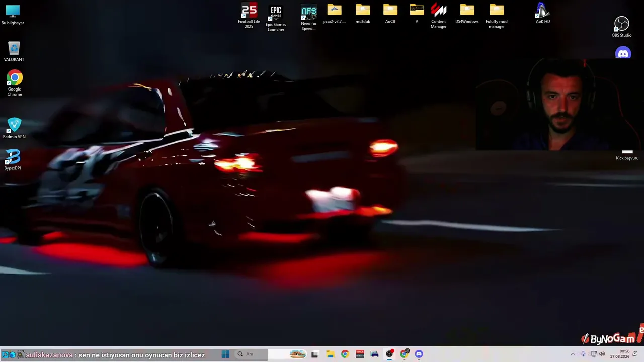Screen dimensions: 644x362
Task: Select the Football Life 2025 shortcut
Action: 249,16
